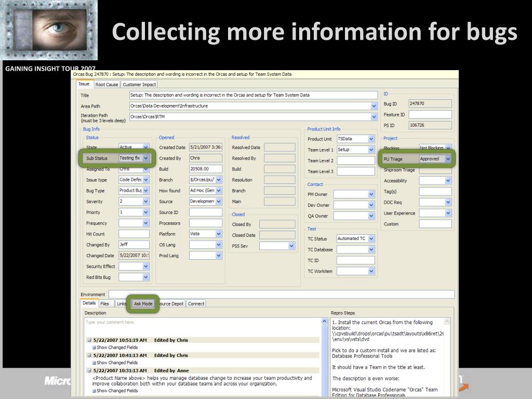The width and height of the screenshot is (532, 399).
Task: Switch to the Root Cause tab
Action: tap(107, 85)
